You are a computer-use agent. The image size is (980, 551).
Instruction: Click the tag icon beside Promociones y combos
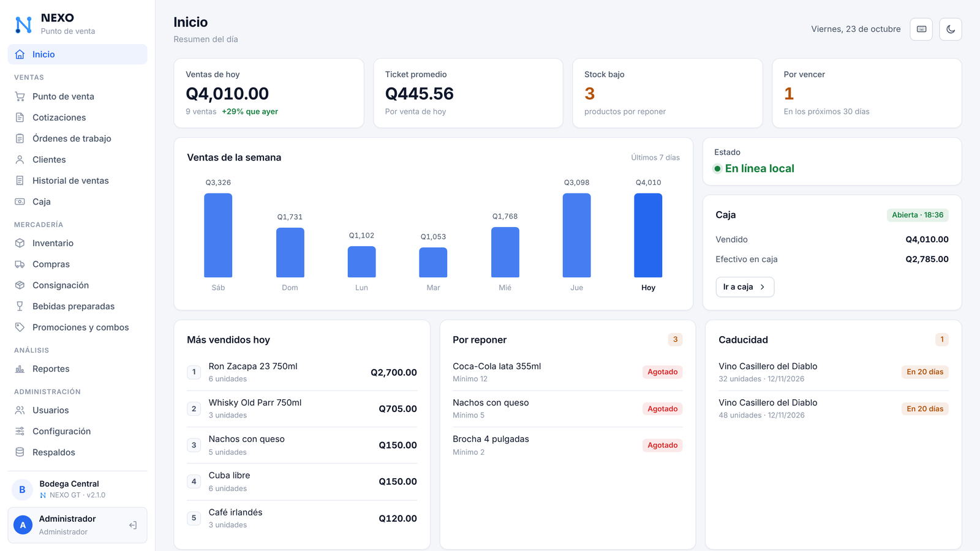click(20, 328)
